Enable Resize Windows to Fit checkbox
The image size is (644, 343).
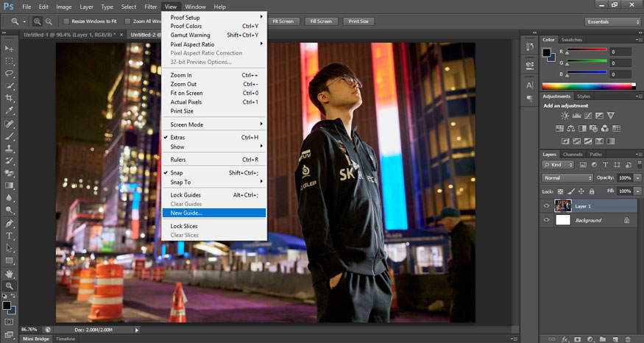(x=67, y=21)
